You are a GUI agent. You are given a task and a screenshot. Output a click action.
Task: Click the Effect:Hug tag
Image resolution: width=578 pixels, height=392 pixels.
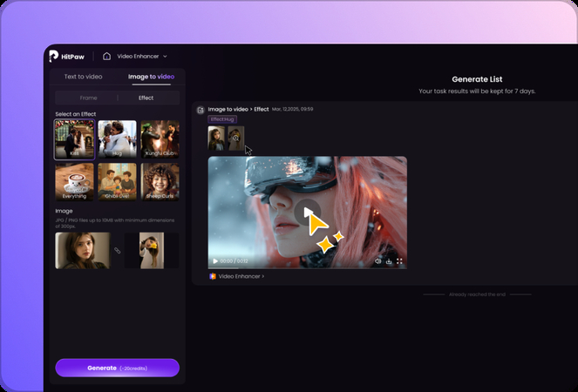coord(222,119)
